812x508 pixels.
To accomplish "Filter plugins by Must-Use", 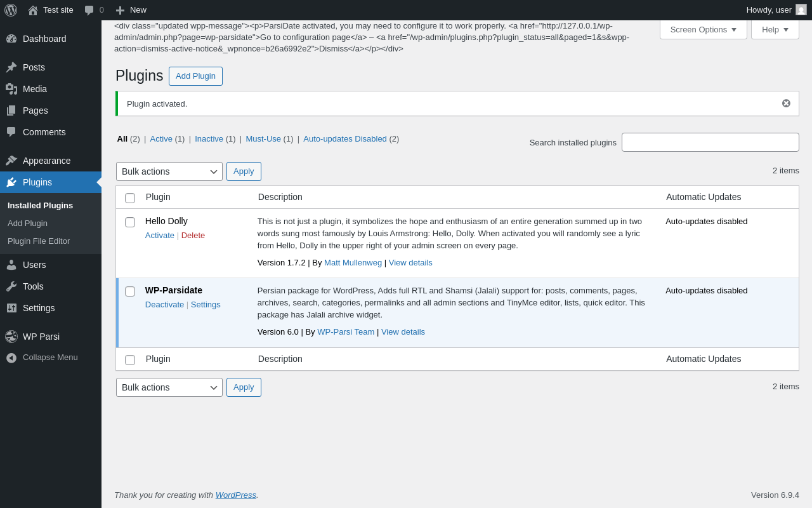I will pyautogui.click(x=263, y=139).
